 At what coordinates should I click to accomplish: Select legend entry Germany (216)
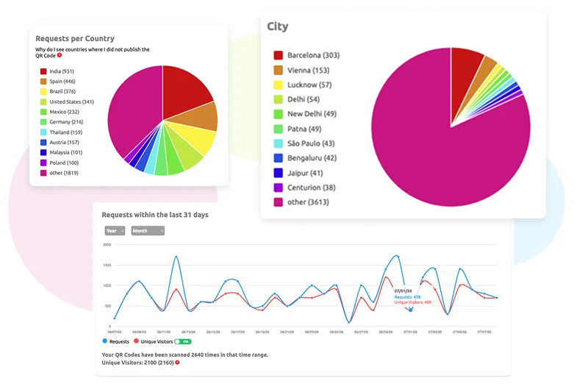(x=62, y=122)
